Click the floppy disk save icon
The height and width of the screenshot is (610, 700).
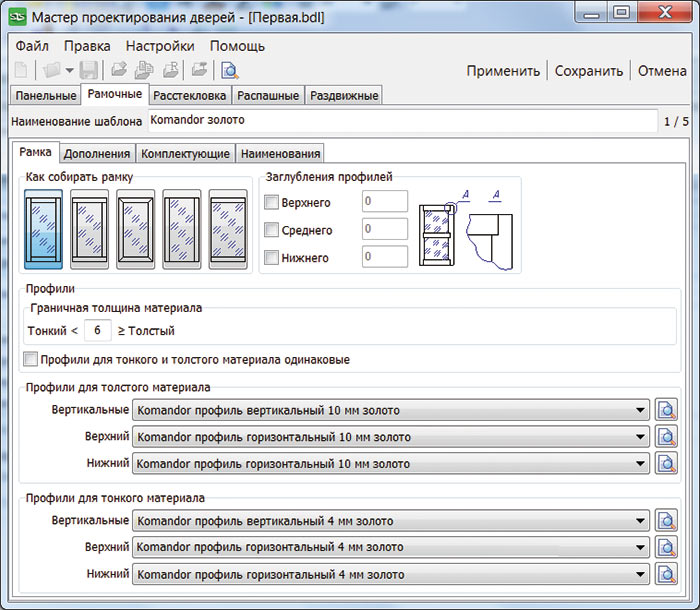pyautogui.click(x=88, y=70)
